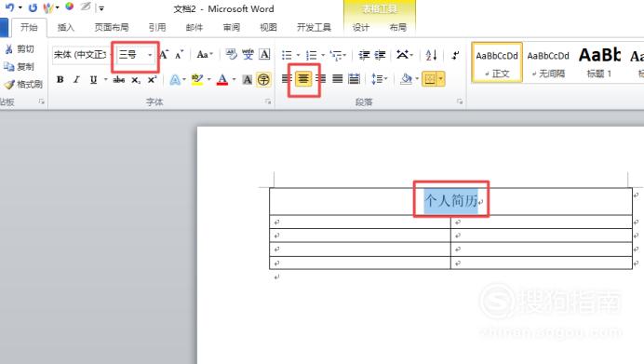Open the Borders dropdown arrow
The height and width of the screenshot is (364, 644).
[x=441, y=78]
